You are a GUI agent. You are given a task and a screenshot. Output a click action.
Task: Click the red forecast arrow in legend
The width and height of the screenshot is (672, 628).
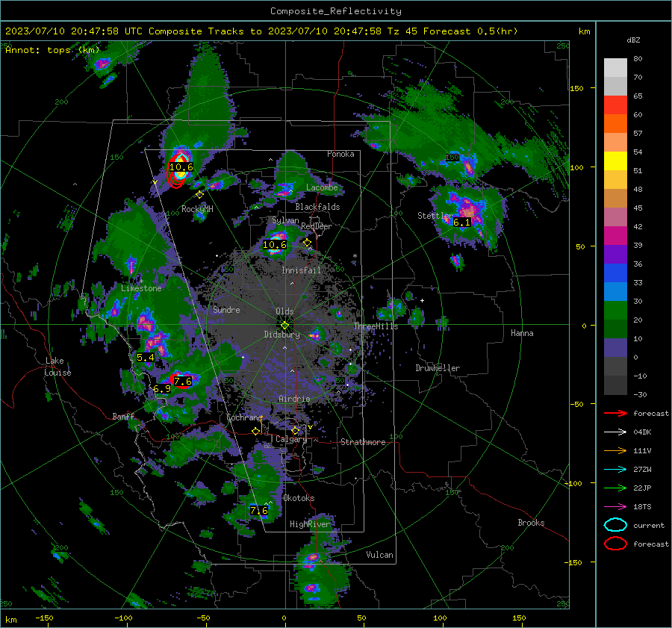tap(615, 413)
